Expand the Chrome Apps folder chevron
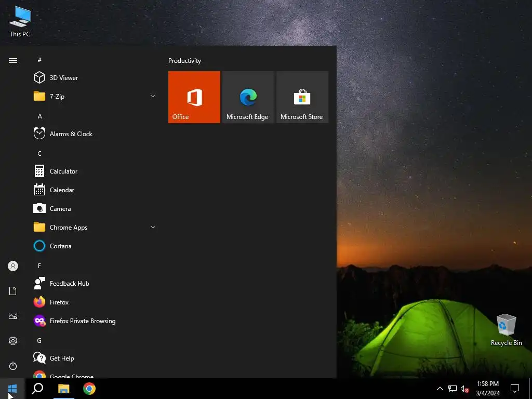The width and height of the screenshot is (532, 399). click(153, 228)
